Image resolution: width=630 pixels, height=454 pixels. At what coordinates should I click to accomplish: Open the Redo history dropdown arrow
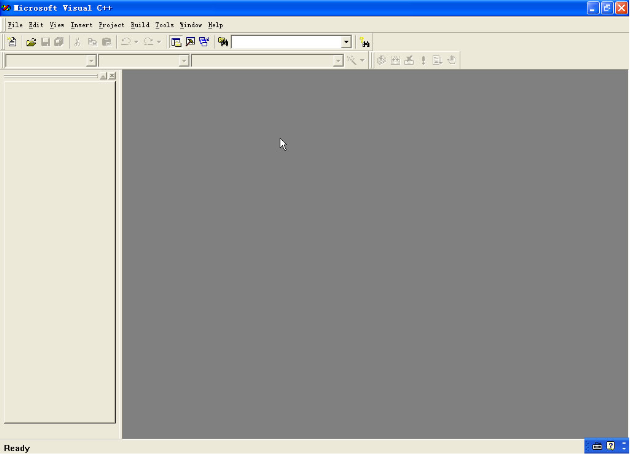click(159, 42)
